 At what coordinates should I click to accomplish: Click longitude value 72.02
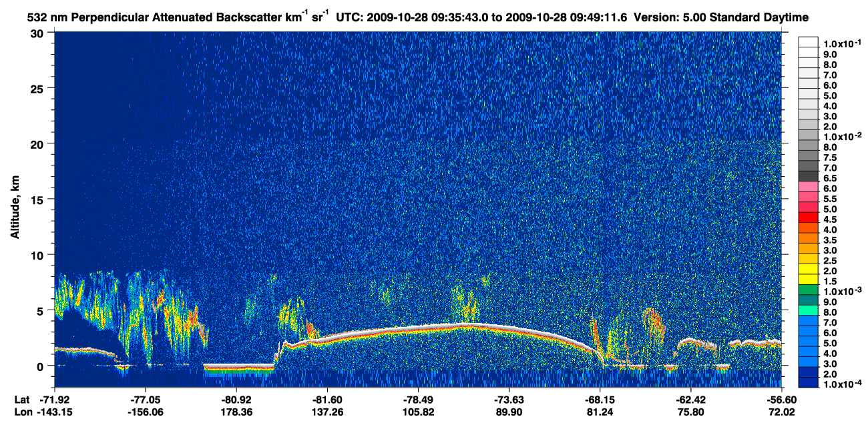coord(781,412)
